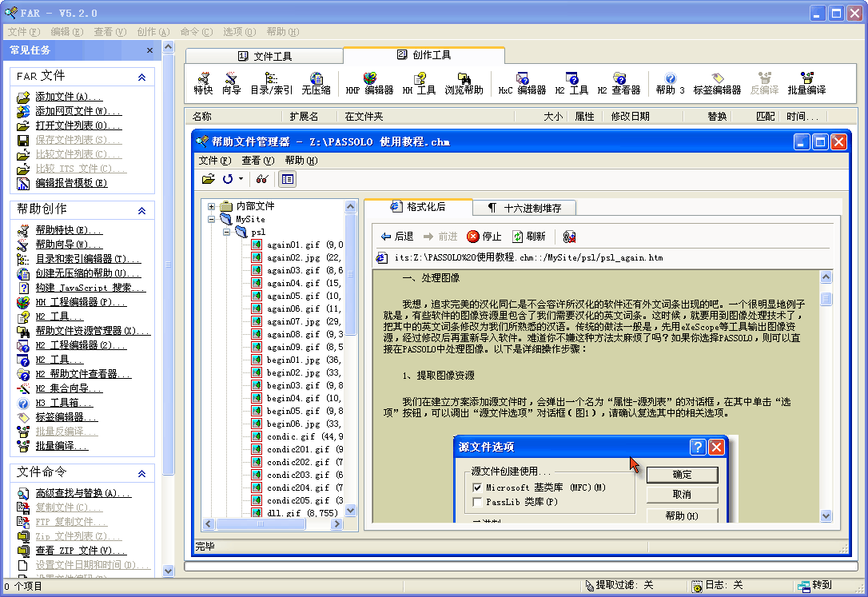Viewport: 868px width, 597px height.
Task: Collapse the 文件命令 task section
Action: coord(141,473)
